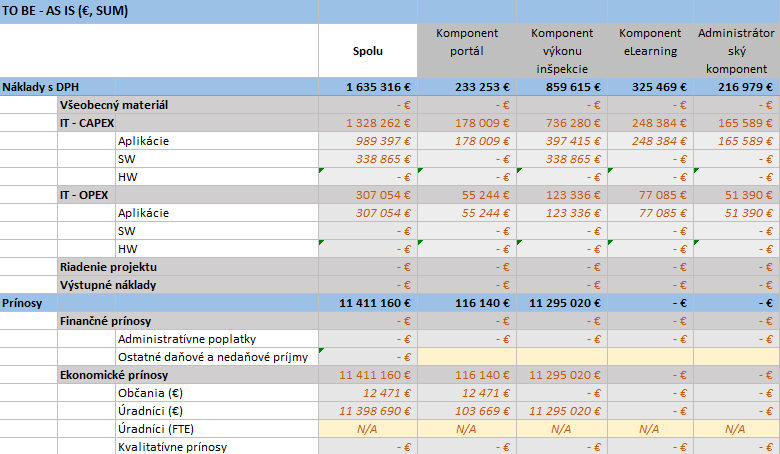Select cell 397 415 € in CAPEX Aplikácie row
This screenshot has width=780, height=454.
(x=562, y=141)
